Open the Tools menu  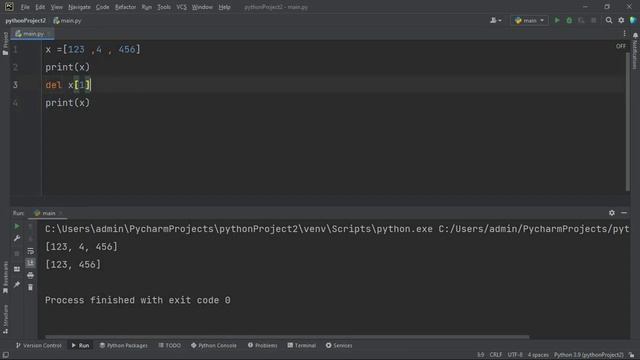click(164, 7)
